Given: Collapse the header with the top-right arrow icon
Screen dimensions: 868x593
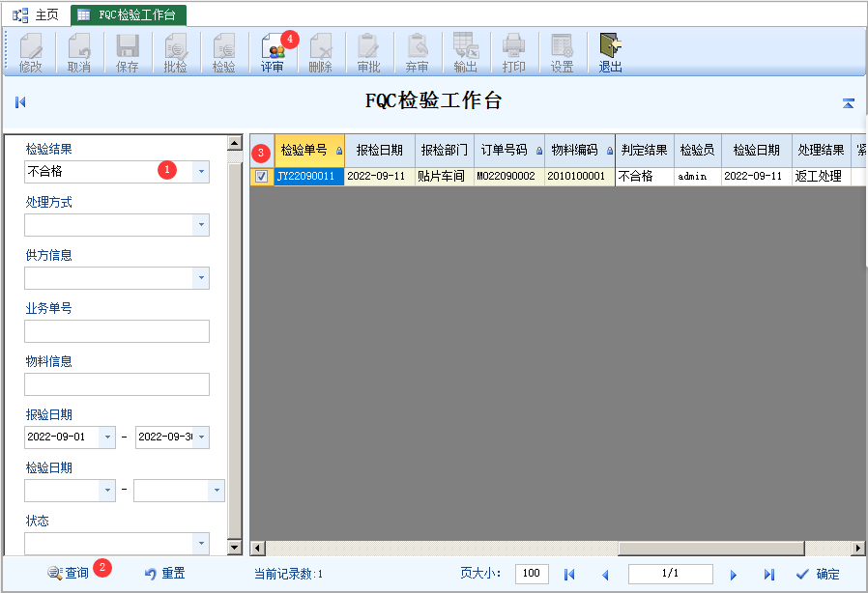Looking at the screenshot, I should (x=848, y=103).
